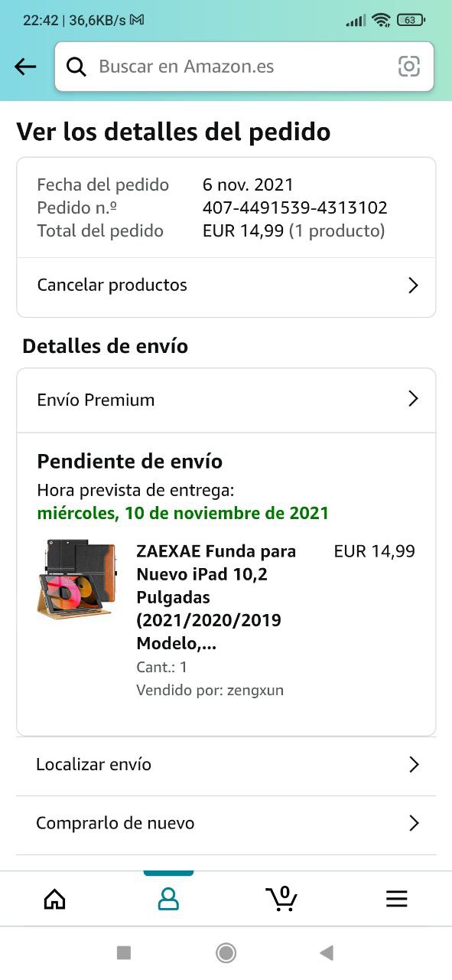
Task: Tap the back arrow icon
Action: (x=25, y=67)
